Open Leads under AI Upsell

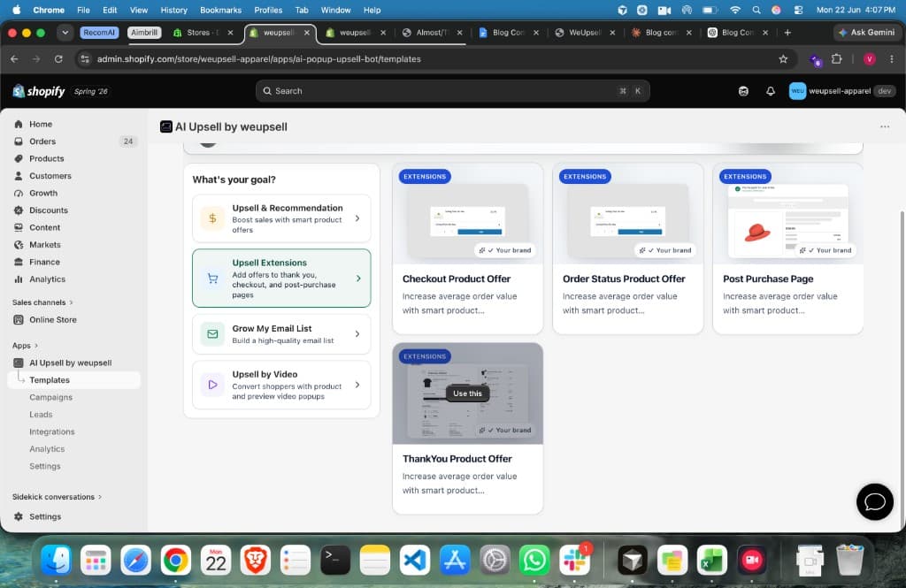(x=41, y=415)
